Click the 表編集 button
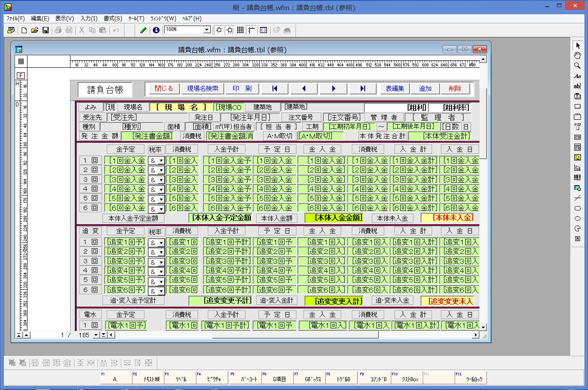The height and width of the screenshot is (390, 588). [394, 89]
